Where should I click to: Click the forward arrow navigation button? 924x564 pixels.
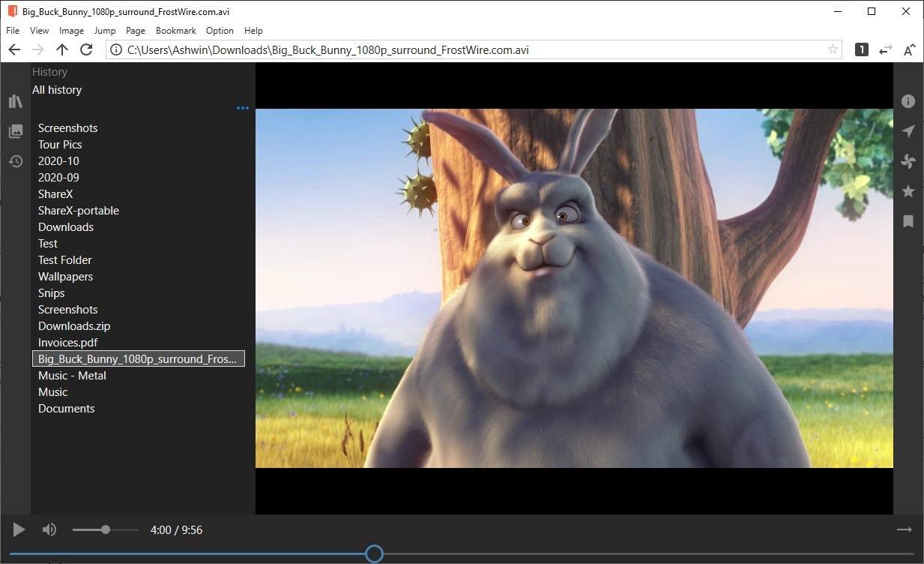(x=38, y=49)
